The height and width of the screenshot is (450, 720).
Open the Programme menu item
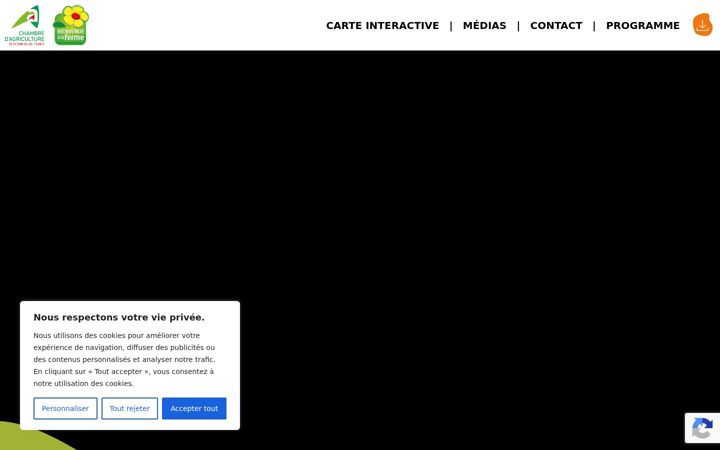tap(643, 26)
